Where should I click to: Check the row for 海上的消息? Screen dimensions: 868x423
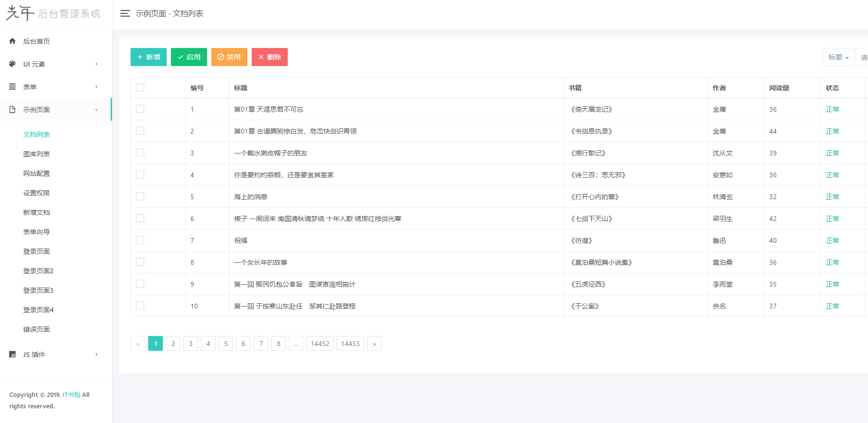pyautogui.click(x=140, y=196)
